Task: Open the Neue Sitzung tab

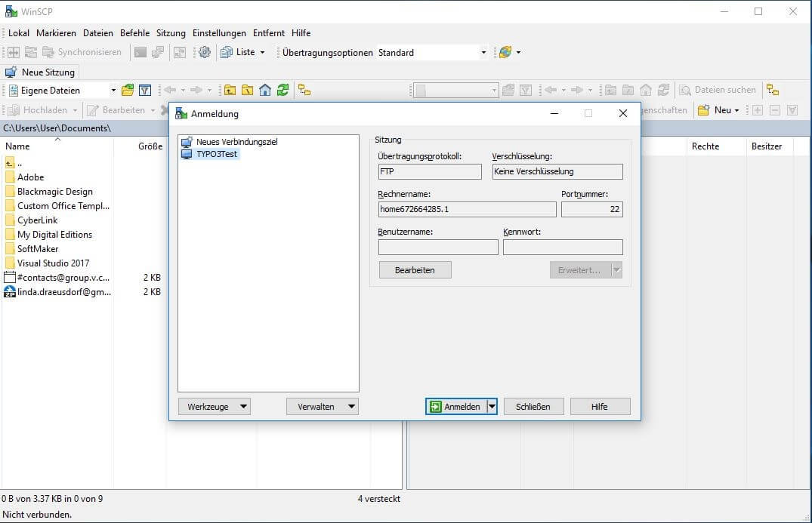Action: pos(40,72)
